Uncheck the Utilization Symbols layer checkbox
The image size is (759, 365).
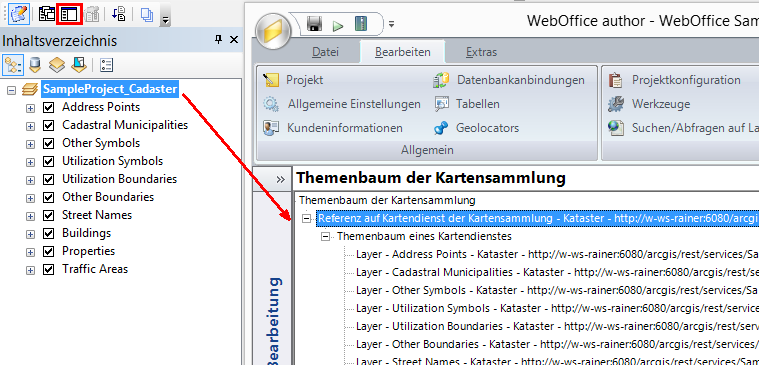(x=48, y=161)
